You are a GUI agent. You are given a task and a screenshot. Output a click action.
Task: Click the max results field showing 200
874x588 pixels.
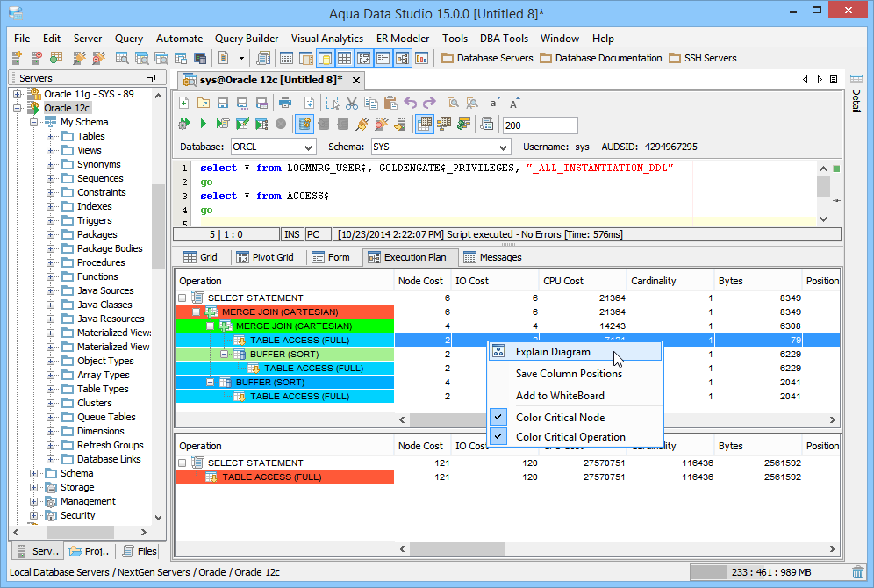[540, 125]
